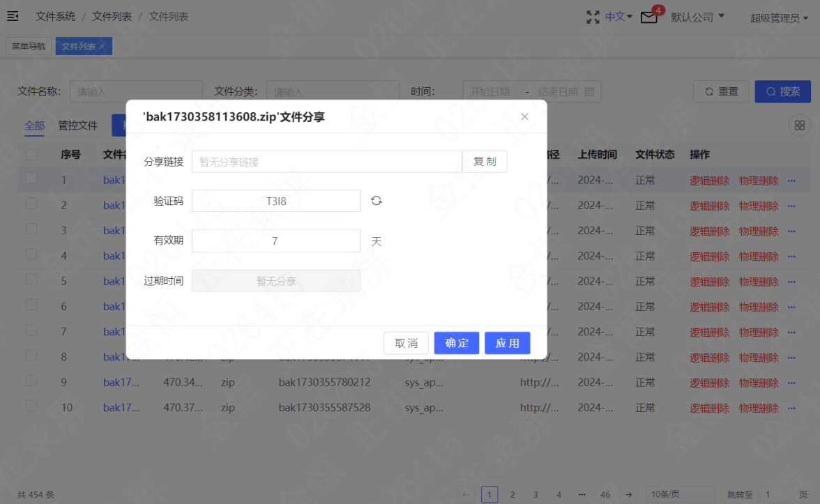Click the 复制 copy link button
Viewport: 820px width, 504px height.
pyautogui.click(x=484, y=162)
